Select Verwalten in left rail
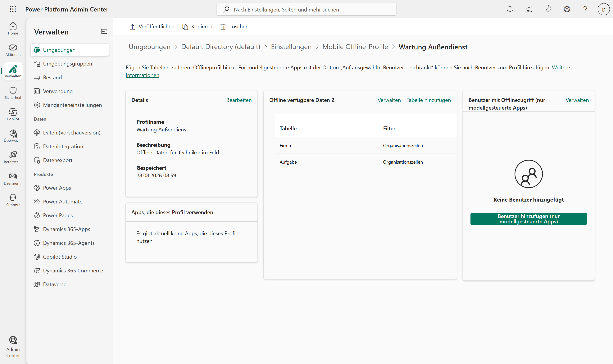 pos(13,71)
